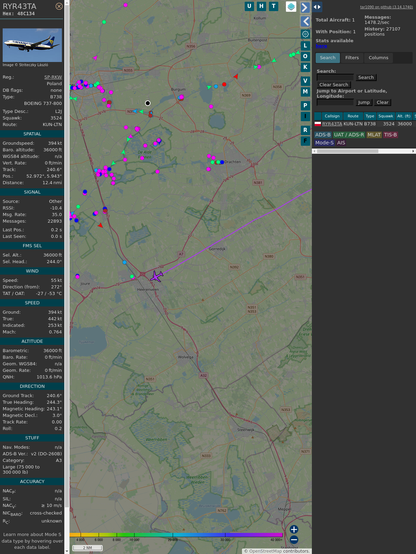This screenshot has width=416, height=554.
Task: Toggle the M multiselect button
Action: (x=305, y=92)
